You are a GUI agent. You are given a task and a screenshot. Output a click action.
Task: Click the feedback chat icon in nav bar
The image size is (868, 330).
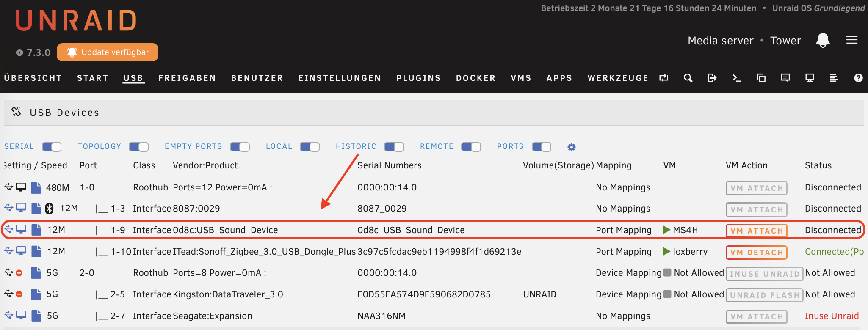click(x=785, y=78)
